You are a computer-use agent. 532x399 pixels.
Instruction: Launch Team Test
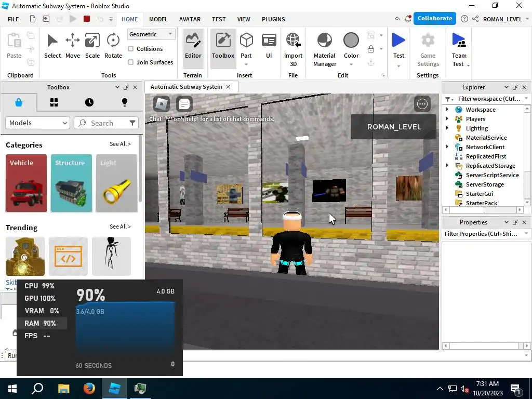[459, 49]
